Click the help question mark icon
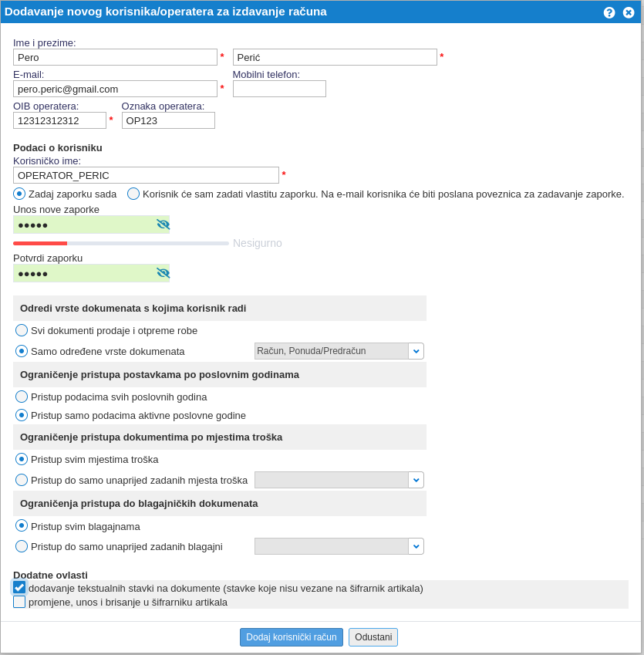The image size is (644, 655). coord(609,12)
